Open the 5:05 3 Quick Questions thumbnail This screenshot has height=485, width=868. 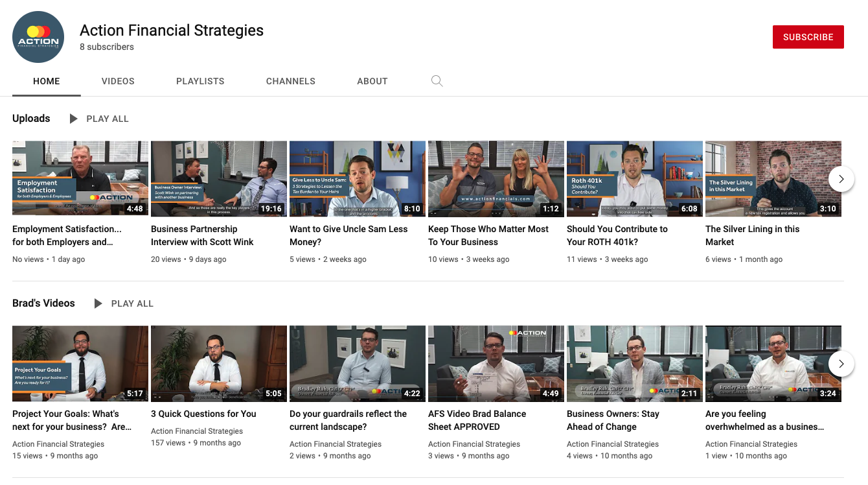point(219,363)
